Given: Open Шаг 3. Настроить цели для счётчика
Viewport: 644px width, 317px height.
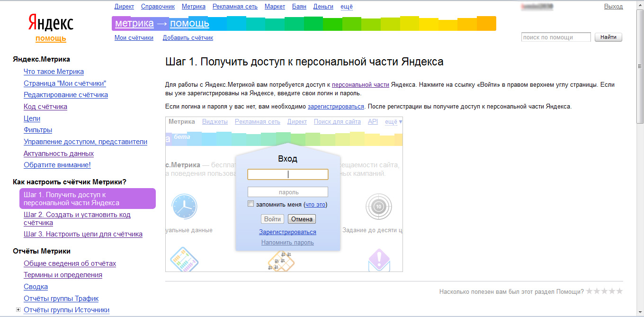Looking at the screenshot, I should pos(83,234).
